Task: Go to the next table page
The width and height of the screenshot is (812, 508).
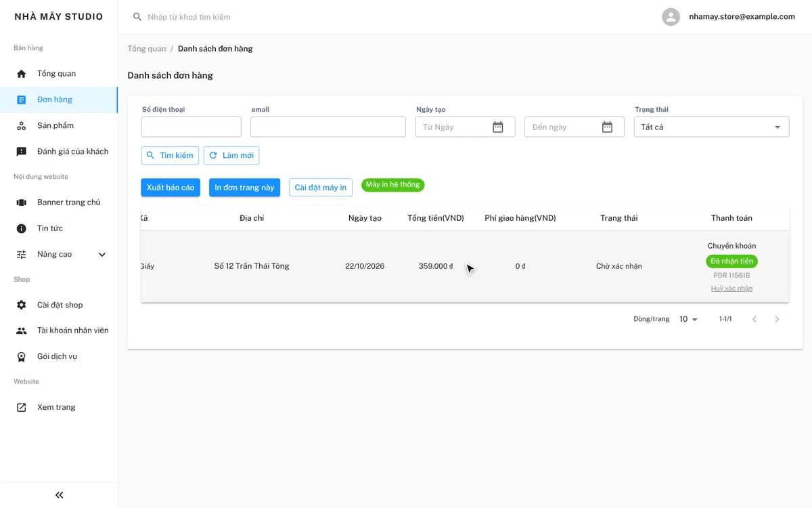Action: 777,319
